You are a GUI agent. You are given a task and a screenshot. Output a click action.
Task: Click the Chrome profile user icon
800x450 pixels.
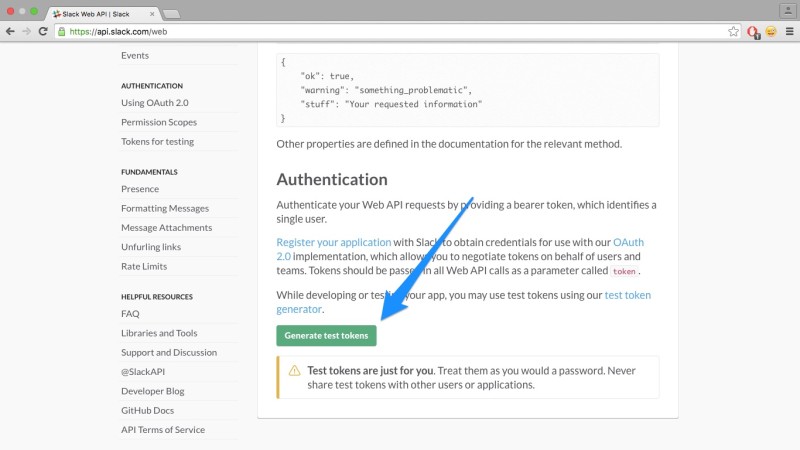(x=788, y=10)
